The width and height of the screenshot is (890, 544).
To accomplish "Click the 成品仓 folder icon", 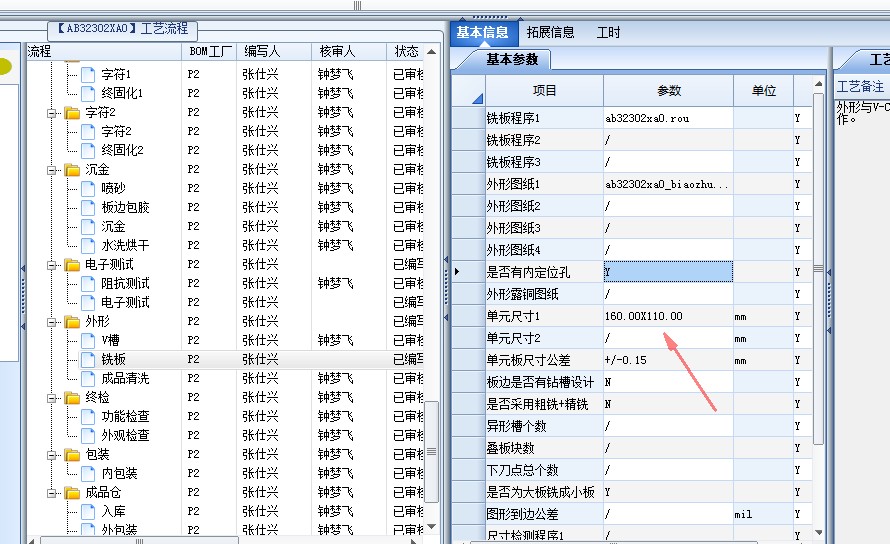I will pyautogui.click(x=72, y=492).
